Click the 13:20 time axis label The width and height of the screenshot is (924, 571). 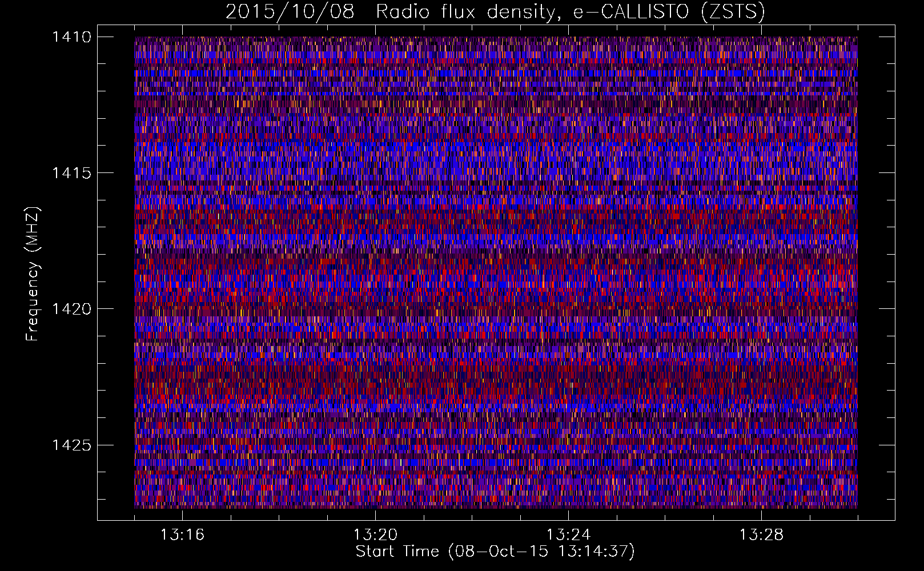click(375, 535)
